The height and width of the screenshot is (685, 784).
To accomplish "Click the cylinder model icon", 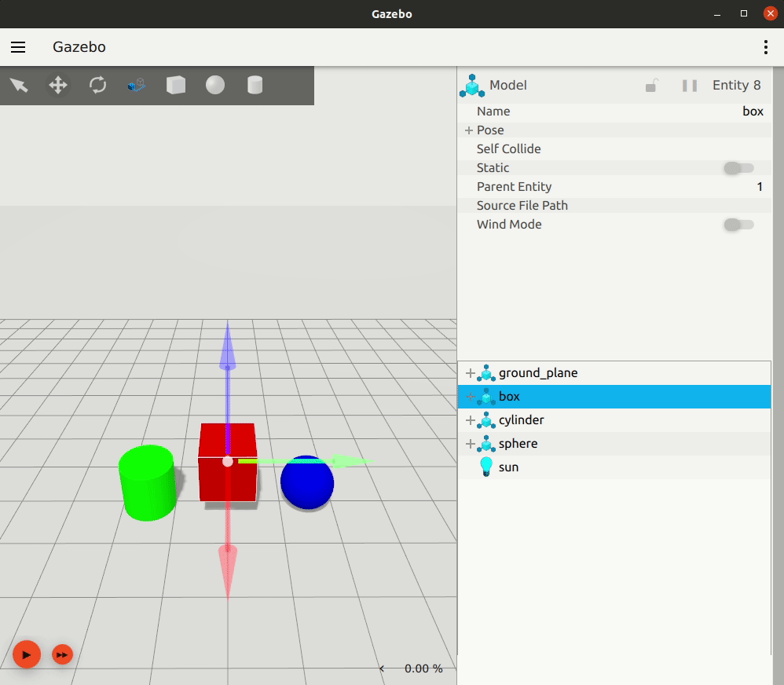I will 486,420.
